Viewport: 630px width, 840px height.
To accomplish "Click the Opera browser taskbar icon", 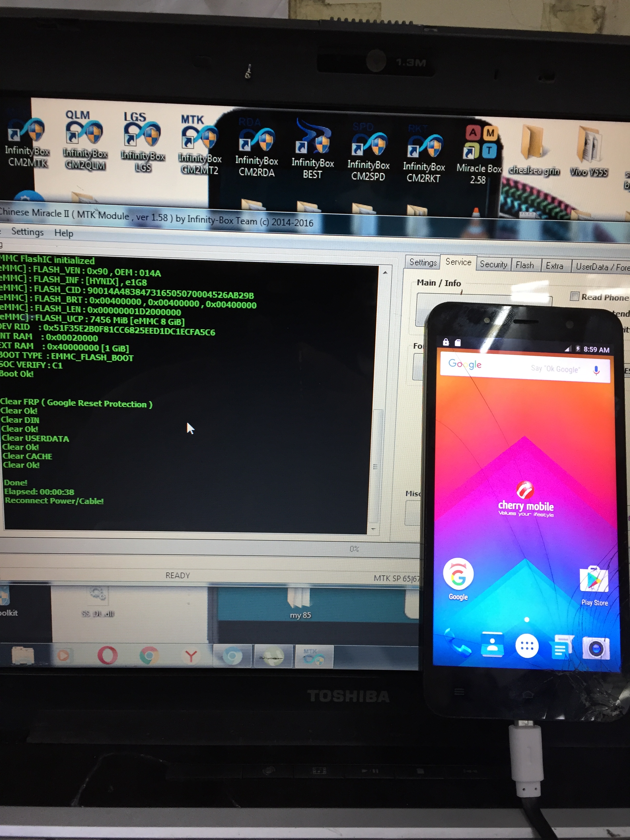I will [107, 655].
